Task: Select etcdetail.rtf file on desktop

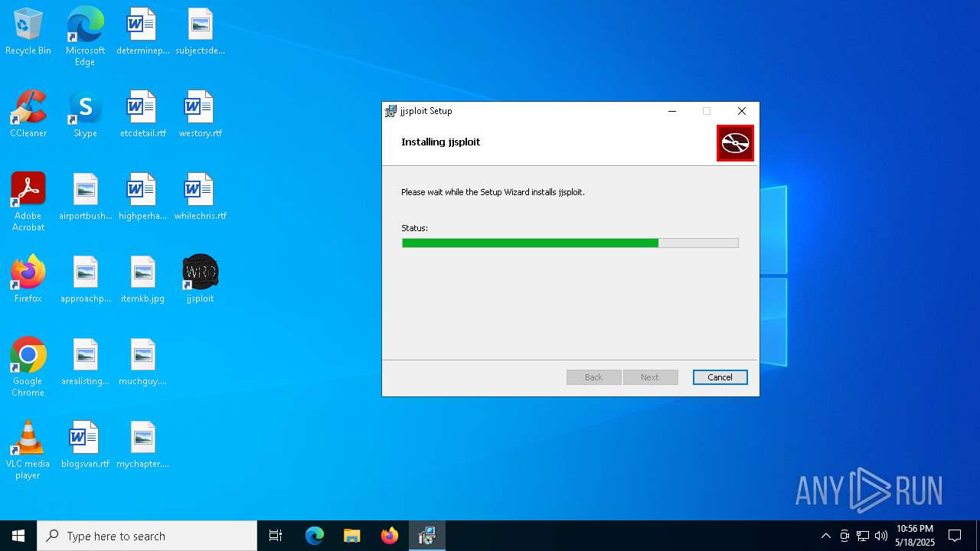Action: pos(142,115)
